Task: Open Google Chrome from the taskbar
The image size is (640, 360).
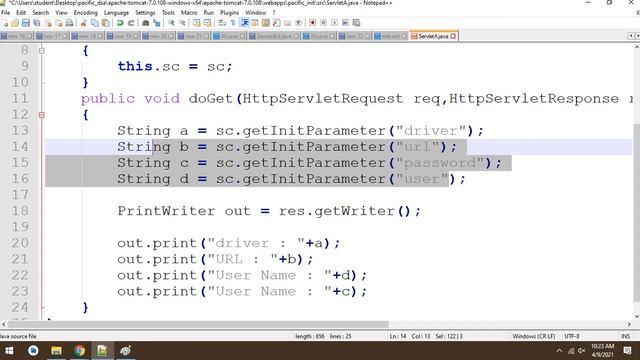Action: click(x=80, y=351)
